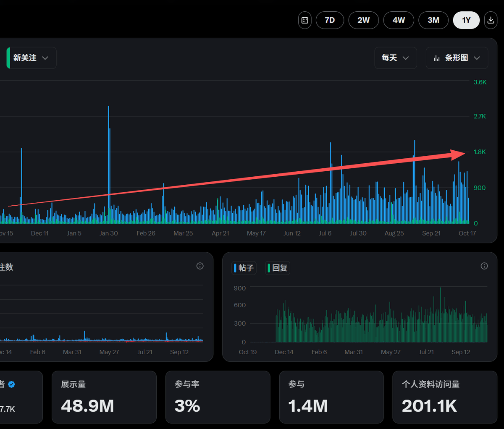Click the download export icon
504x429 pixels.
(491, 20)
